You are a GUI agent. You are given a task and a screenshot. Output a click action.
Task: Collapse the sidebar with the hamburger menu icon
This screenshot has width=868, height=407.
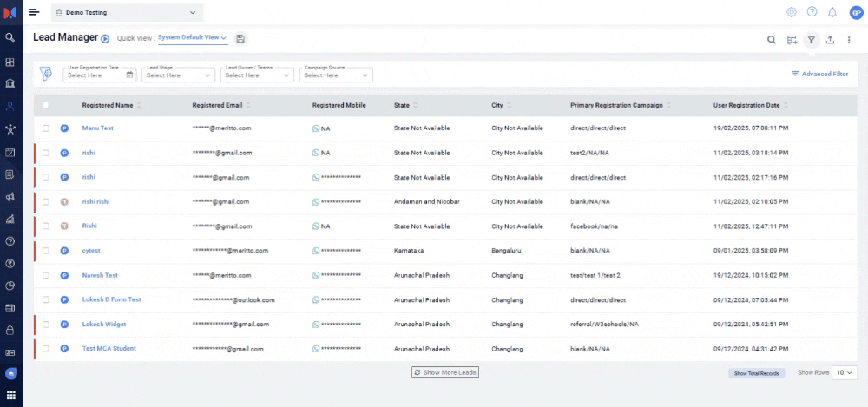click(34, 12)
